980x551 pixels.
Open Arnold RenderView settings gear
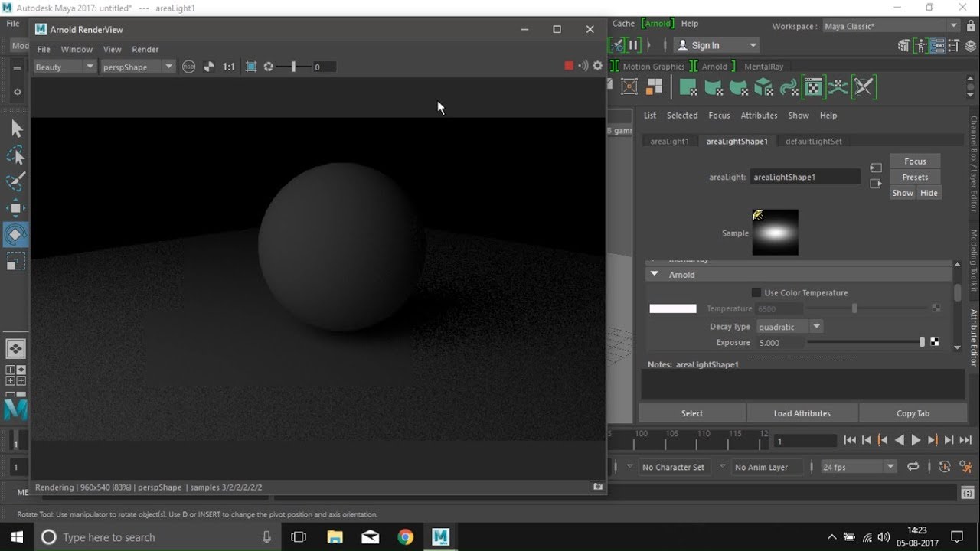click(x=598, y=67)
